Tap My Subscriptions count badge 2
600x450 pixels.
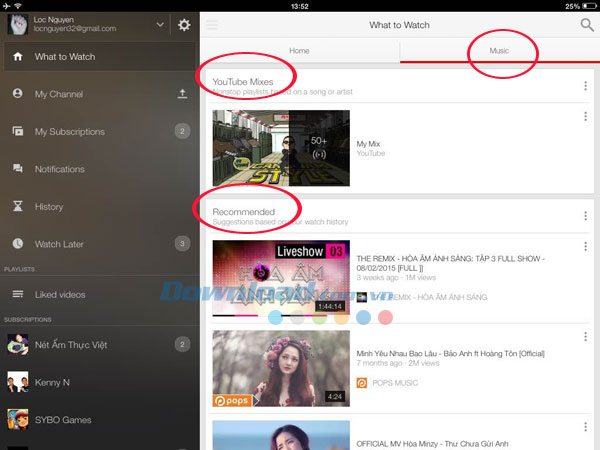coord(183,131)
